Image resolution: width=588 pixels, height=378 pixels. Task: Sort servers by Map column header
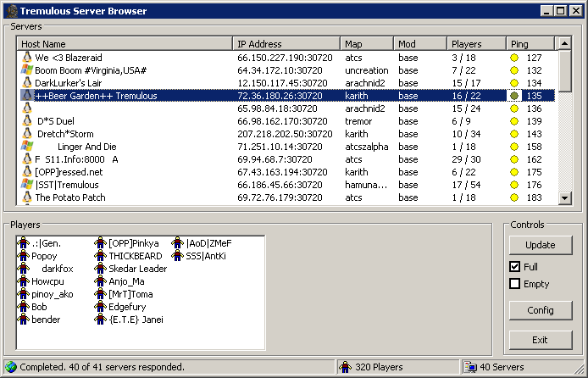367,44
